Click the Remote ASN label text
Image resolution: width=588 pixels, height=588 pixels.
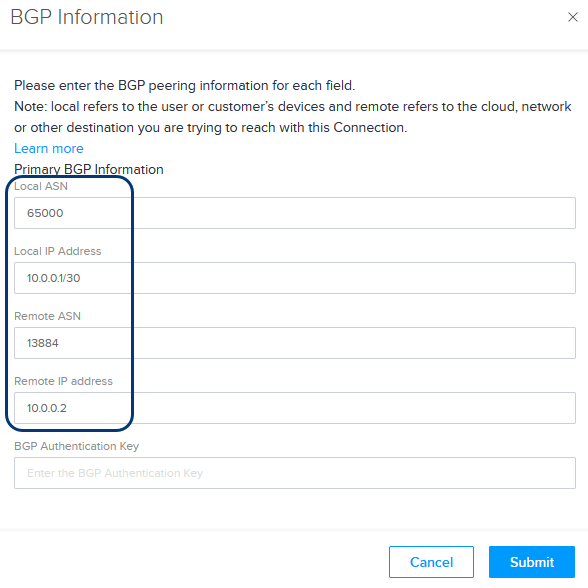tap(47, 316)
